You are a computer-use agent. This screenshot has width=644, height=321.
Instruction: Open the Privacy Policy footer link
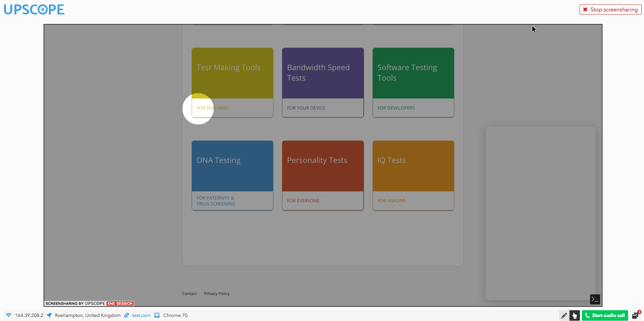pyautogui.click(x=217, y=294)
